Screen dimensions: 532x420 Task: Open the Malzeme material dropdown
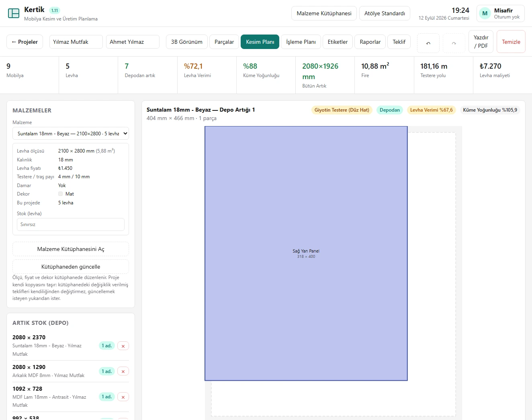71,134
